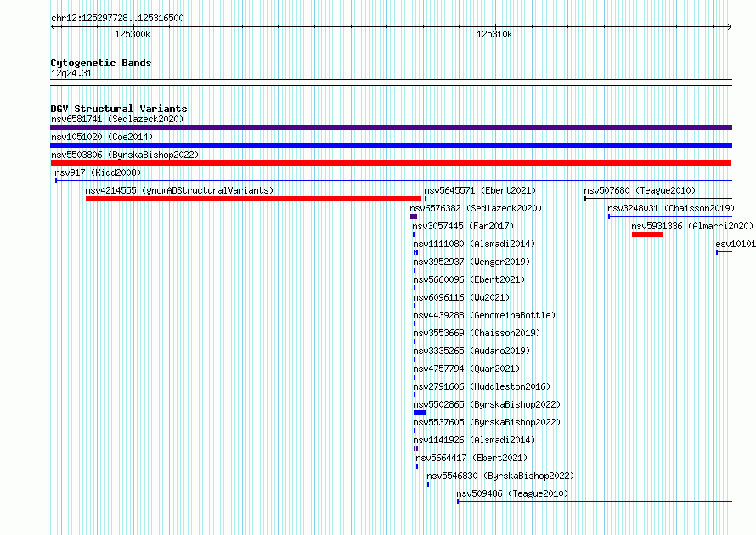The height and width of the screenshot is (535, 756).
Task: Click the nsv5931336 (Almarri2020) label
Action: click(692, 226)
